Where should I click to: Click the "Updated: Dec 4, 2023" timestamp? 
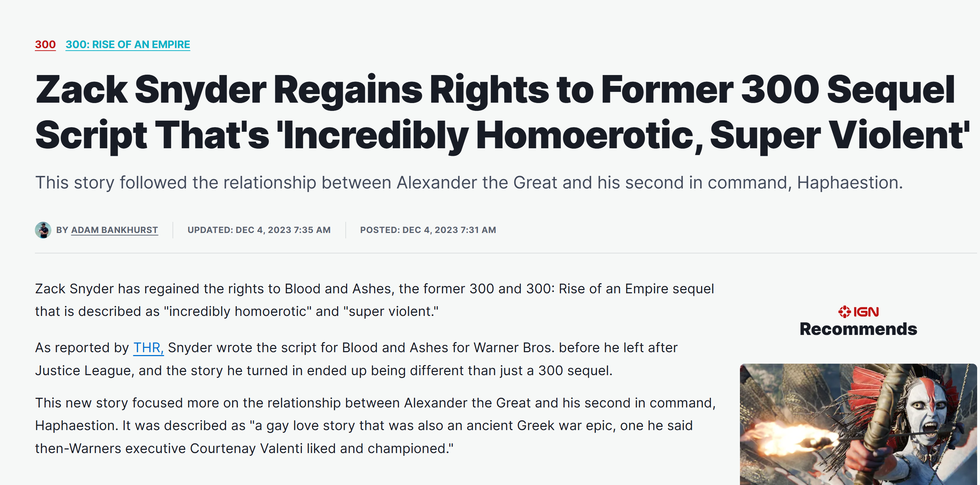(x=259, y=230)
